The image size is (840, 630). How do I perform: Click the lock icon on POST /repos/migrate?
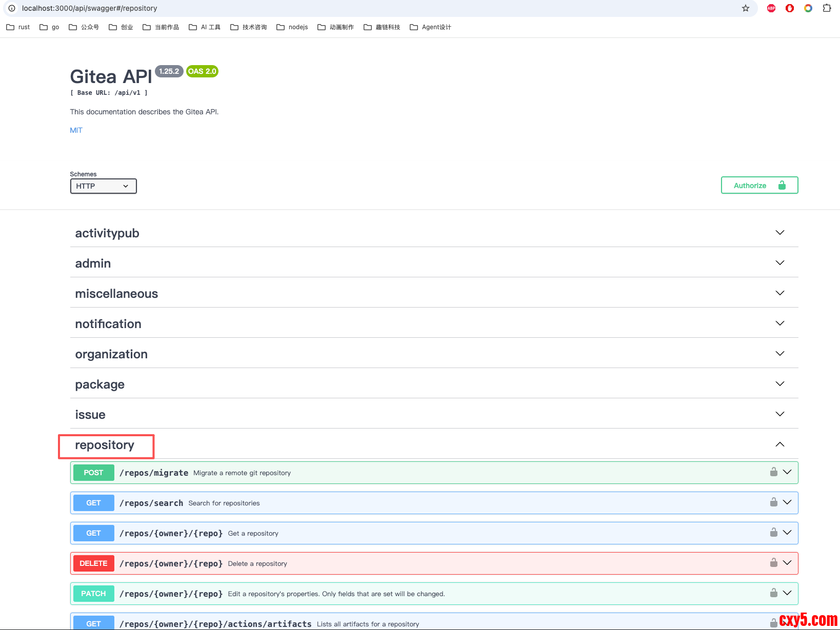tap(773, 472)
